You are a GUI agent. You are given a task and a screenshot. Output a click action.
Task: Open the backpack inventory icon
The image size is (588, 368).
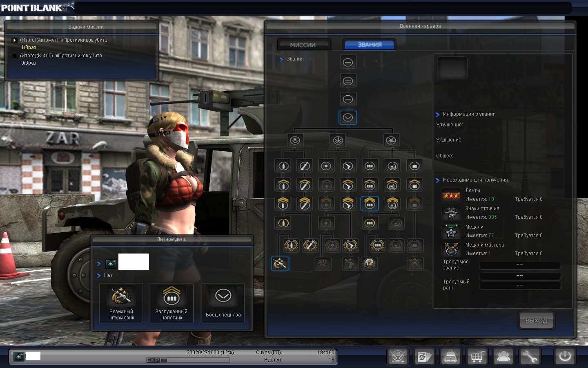point(450,357)
